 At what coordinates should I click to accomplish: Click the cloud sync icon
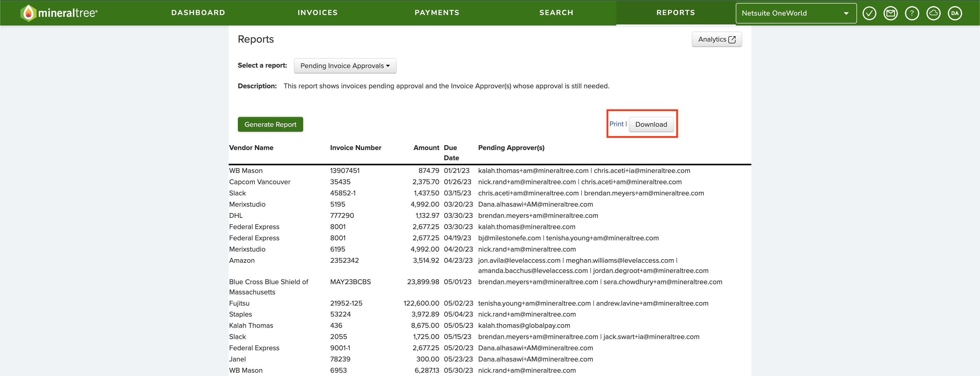pyautogui.click(x=933, y=13)
